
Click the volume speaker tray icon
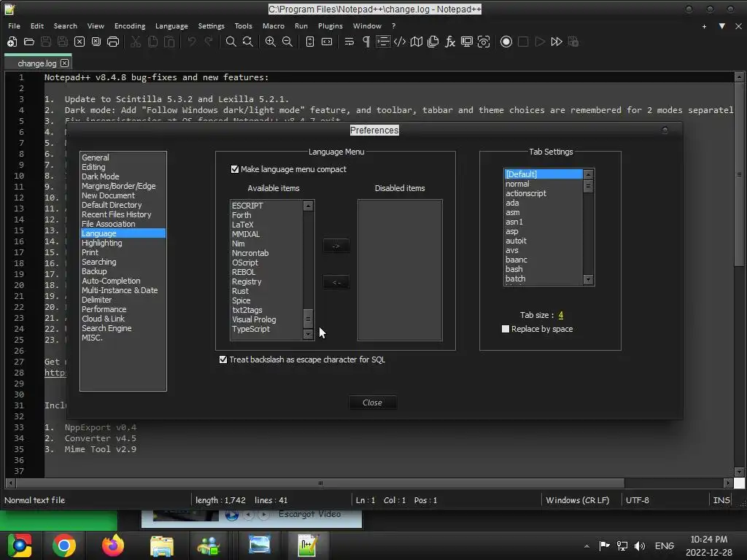coord(640,545)
